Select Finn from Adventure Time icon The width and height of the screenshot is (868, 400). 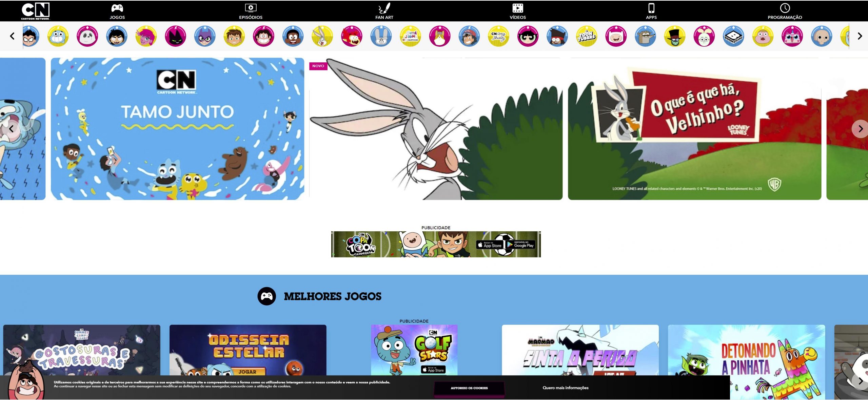point(616,36)
